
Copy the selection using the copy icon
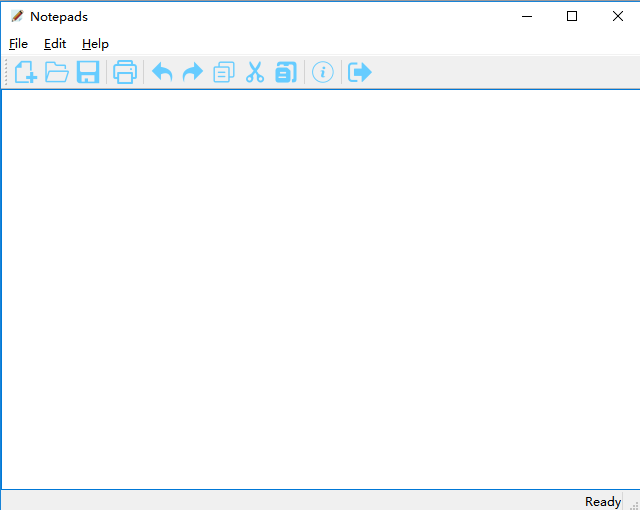[224, 72]
